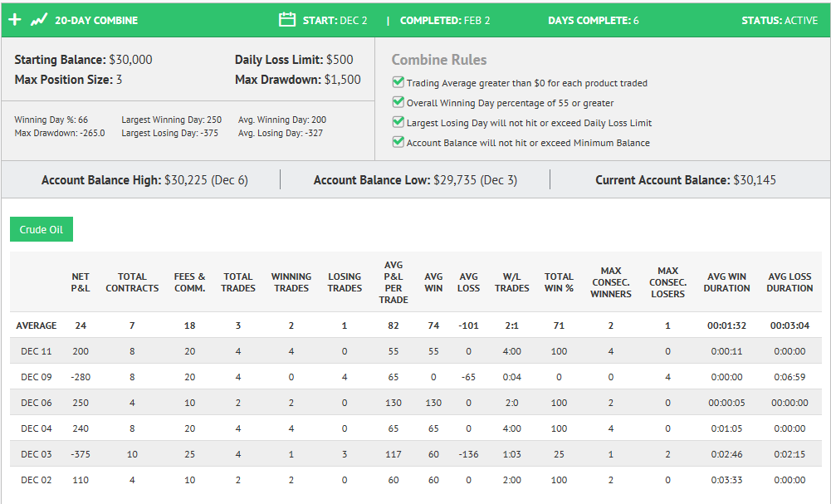Click the -280 net P&L for DEC 09

point(81,377)
